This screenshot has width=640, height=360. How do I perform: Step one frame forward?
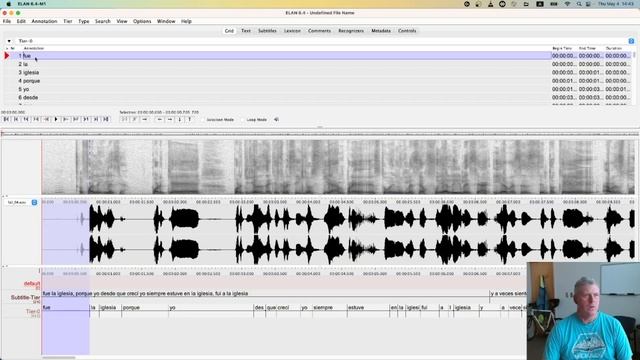point(76,119)
